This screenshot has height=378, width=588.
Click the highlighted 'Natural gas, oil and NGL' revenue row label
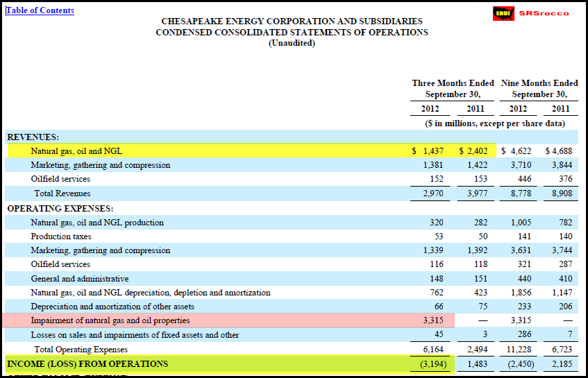[x=76, y=151]
